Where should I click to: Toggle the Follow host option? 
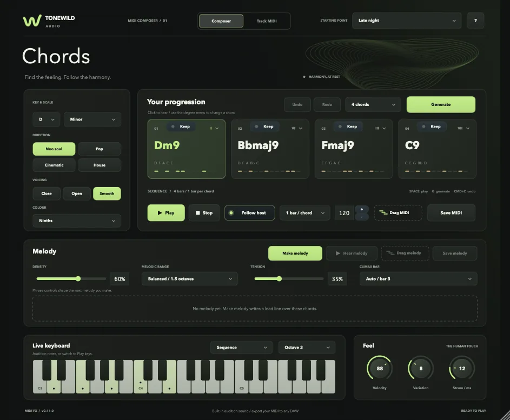249,212
